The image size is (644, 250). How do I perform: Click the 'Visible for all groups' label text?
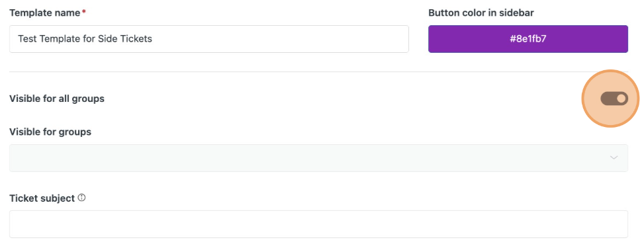(57, 99)
